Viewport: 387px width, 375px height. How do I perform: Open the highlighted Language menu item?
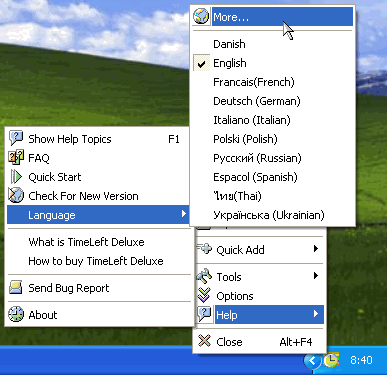pos(99,215)
